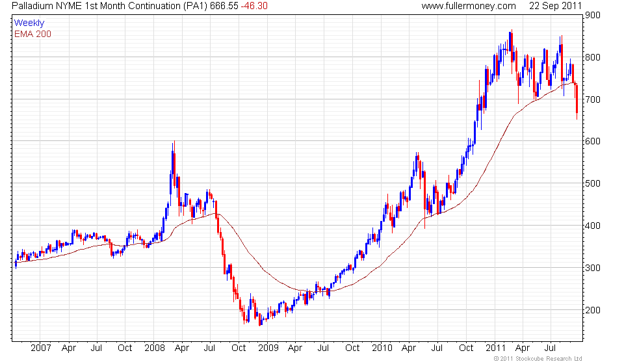Image resolution: width=637 pixels, height=364 pixels.
Task: Click the 400 price axis label
Action: pyautogui.click(x=593, y=226)
